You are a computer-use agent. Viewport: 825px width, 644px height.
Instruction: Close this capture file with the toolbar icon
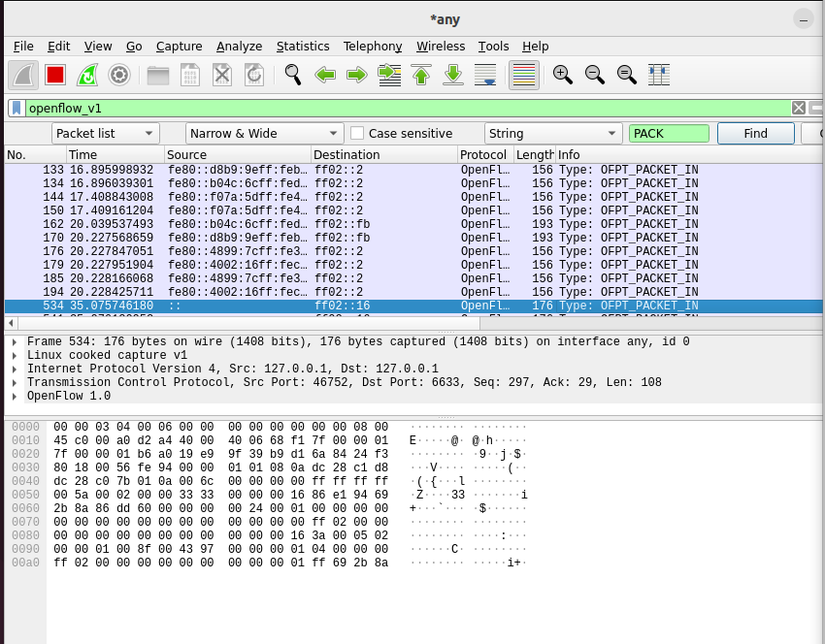222,76
